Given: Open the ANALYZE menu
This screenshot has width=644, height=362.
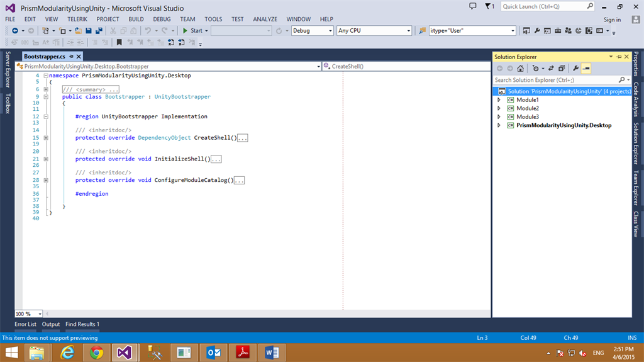Looking at the screenshot, I should [x=265, y=19].
